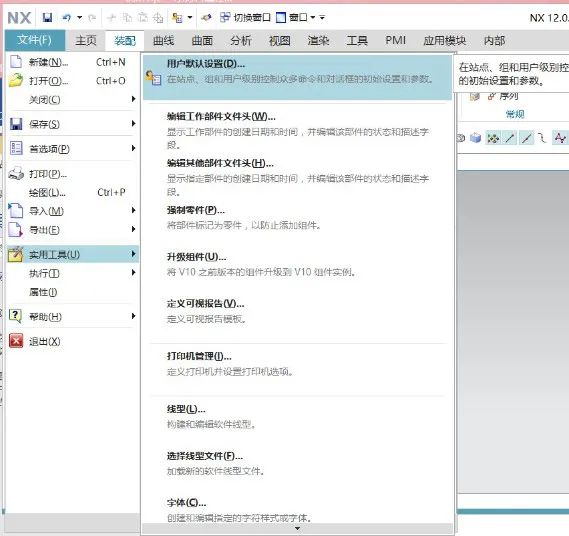Image resolution: width=569 pixels, height=536 pixels.
Task: Click the 序列 sequence button in ribbon
Action: click(x=503, y=96)
